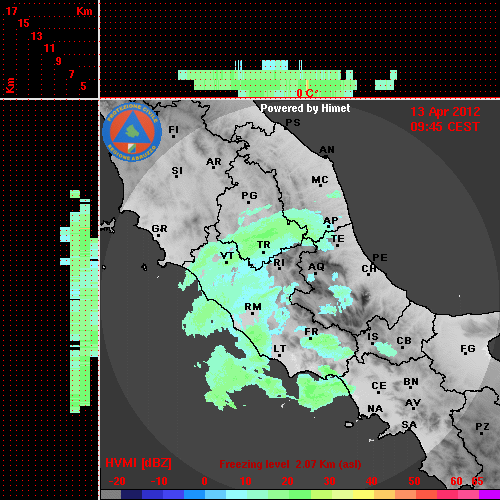Click the cyan 10 dBZ color swatch

click(236, 494)
